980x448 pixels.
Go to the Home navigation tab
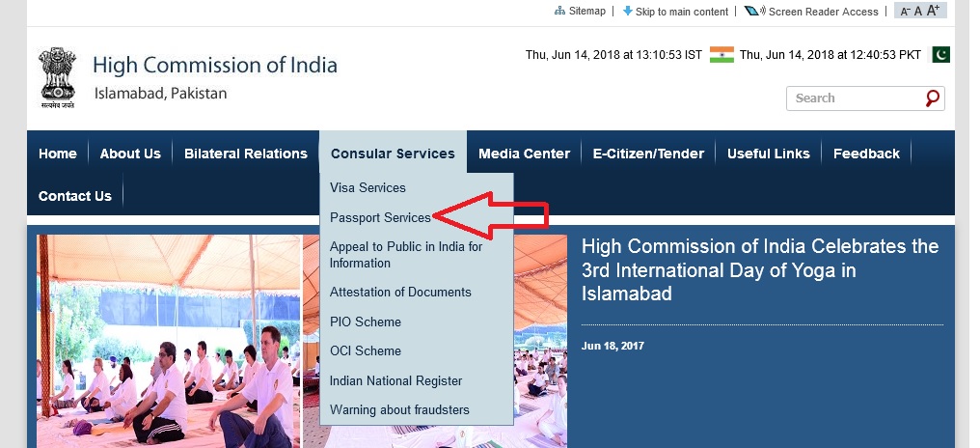point(58,154)
